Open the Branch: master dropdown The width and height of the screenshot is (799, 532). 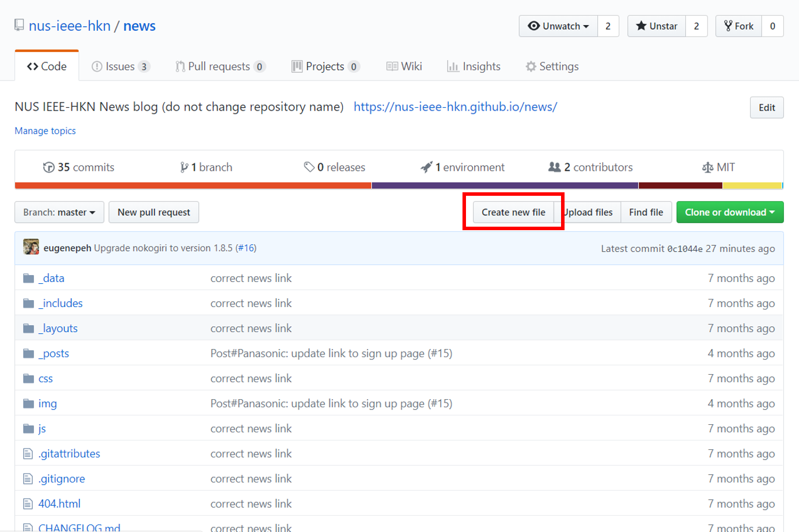coord(59,212)
